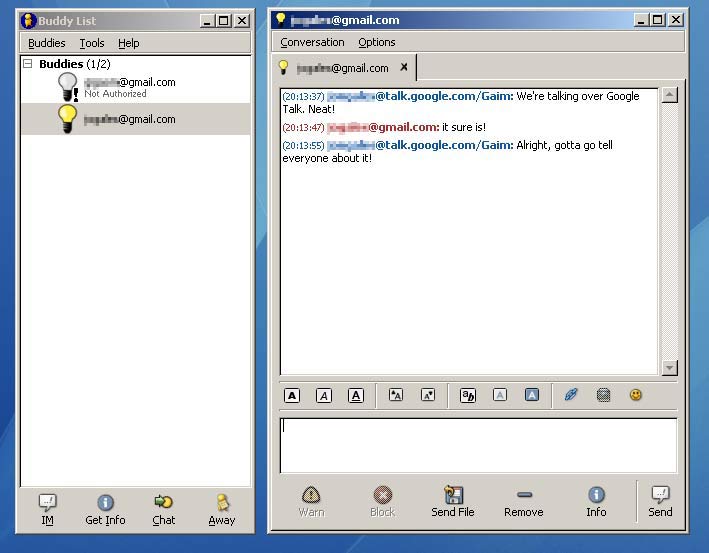Toggle underline text formatting
Viewport: 709px width, 553px height.
click(x=356, y=396)
